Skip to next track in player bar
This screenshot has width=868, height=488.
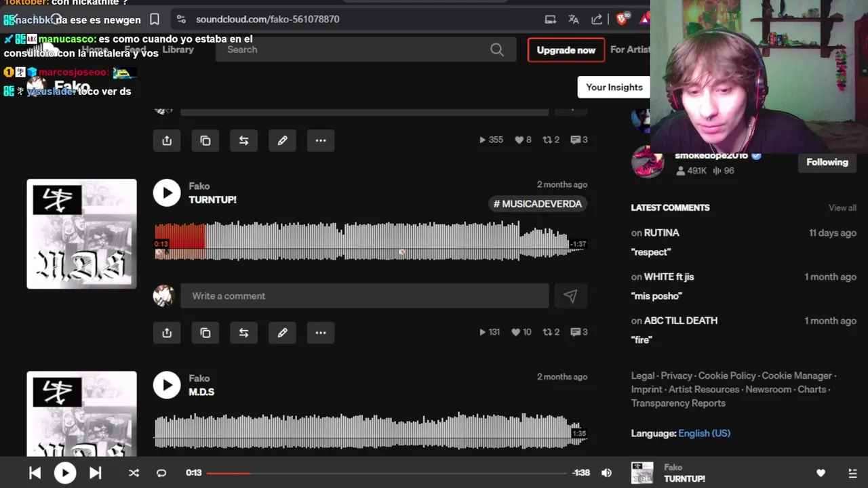click(x=95, y=473)
